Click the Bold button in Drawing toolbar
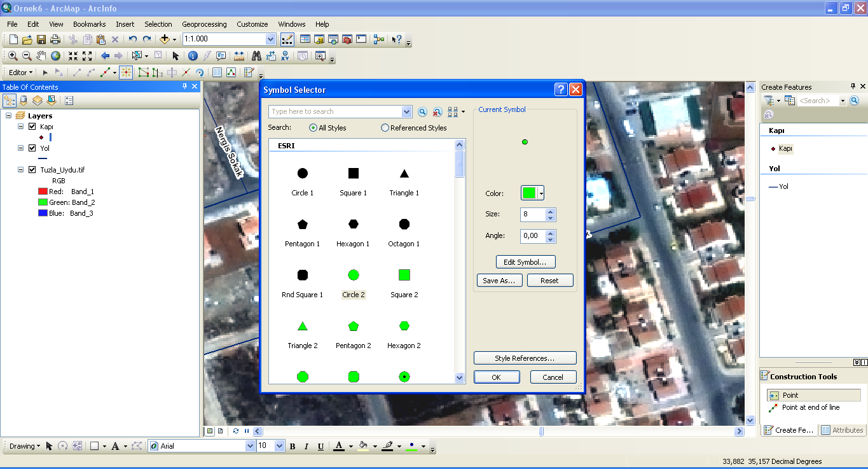This screenshot has height=469, width=868. 293,446
